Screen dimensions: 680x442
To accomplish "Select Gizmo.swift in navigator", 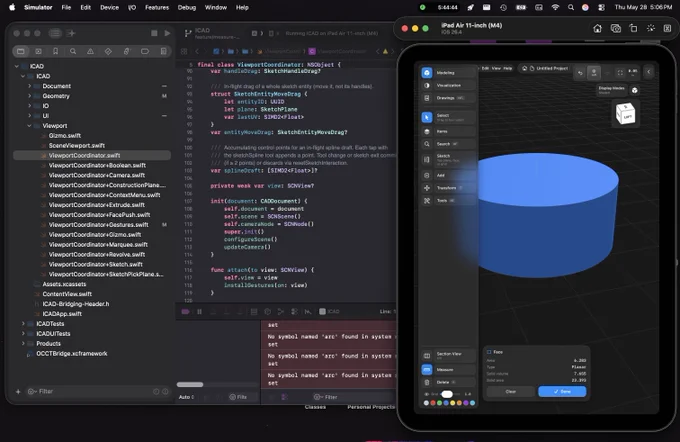I will point(65,135).
